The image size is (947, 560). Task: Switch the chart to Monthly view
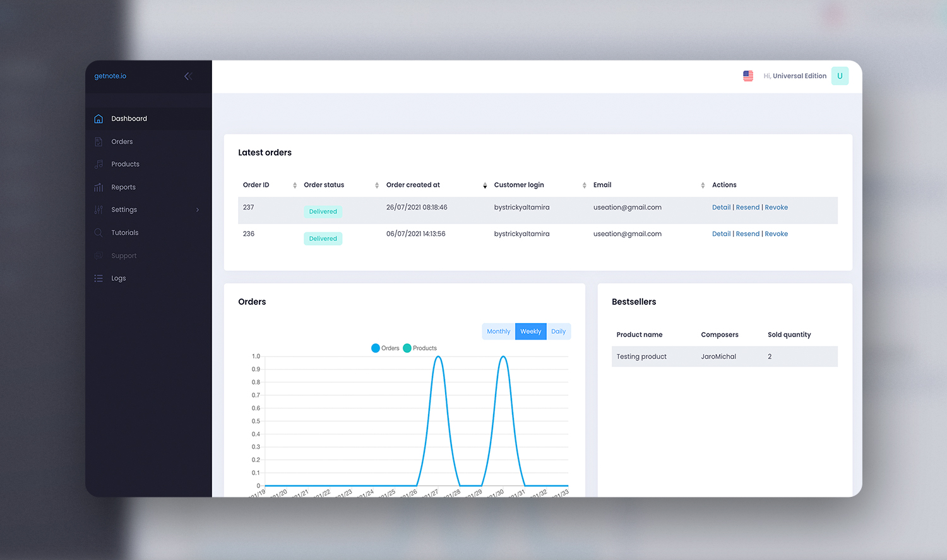[498, 331]
